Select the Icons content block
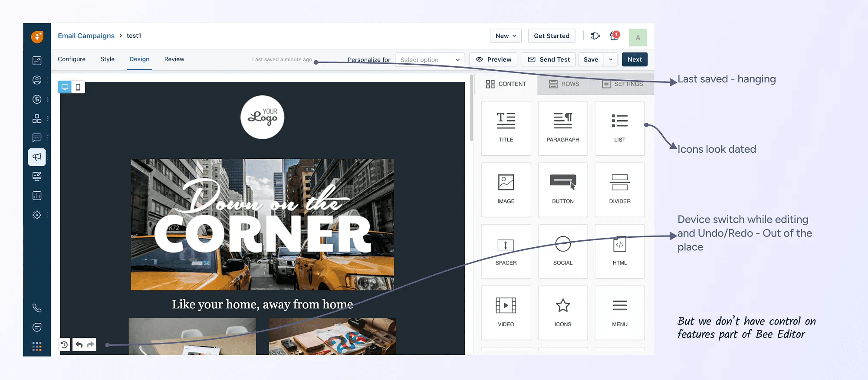868x380 pixels. point(563,313)
